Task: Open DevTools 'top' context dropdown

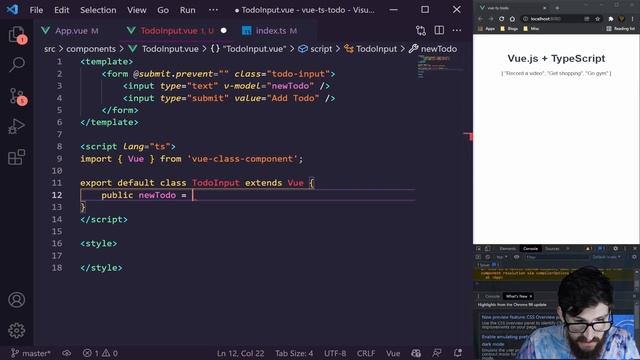Action: (x=502, y=257)
